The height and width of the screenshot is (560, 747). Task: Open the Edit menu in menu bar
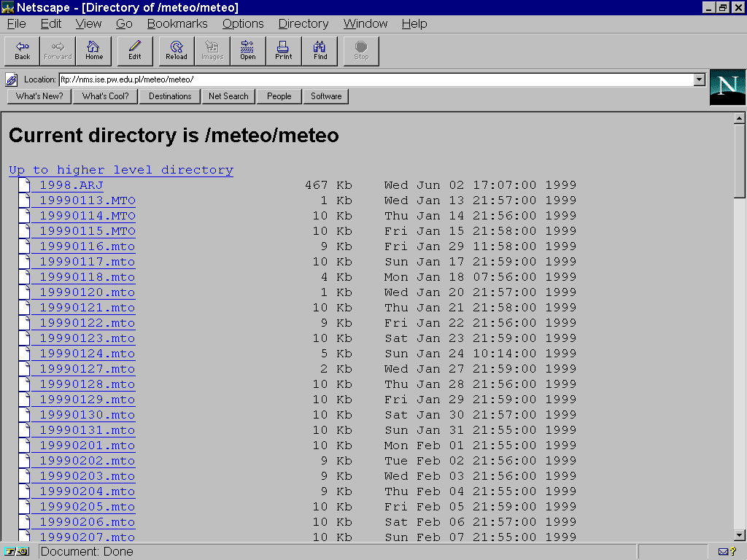(x=51, y=24)
